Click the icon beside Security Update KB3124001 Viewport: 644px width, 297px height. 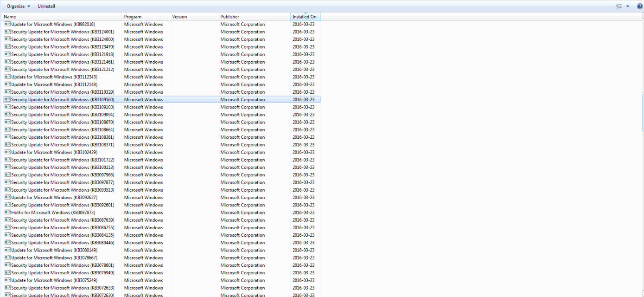click(6, 32)
